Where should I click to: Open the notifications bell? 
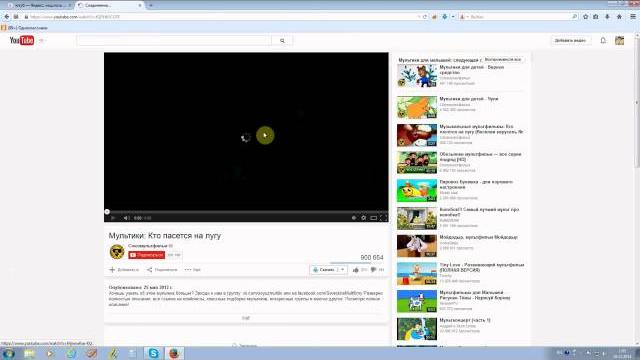(x=603, y=40)
